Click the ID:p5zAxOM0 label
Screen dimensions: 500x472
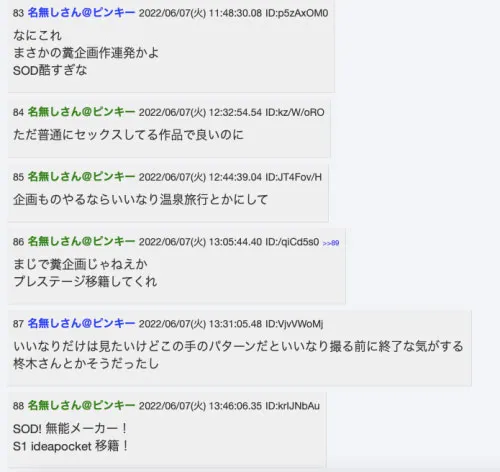(x=297, y=13)
